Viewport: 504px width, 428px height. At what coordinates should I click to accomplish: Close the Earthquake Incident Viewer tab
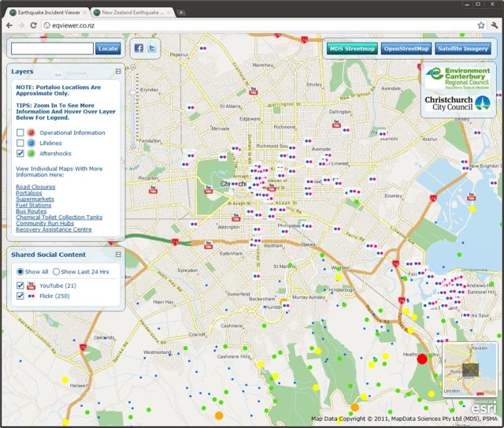[85, 13]
